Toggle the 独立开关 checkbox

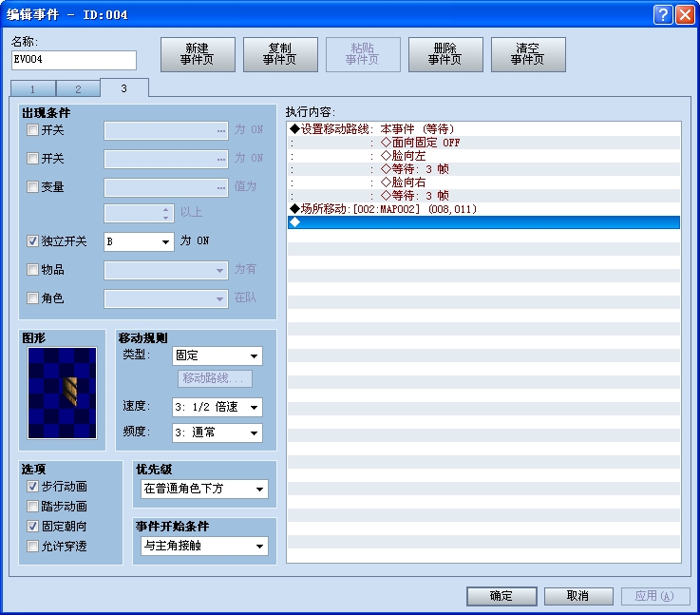(33, 241)
